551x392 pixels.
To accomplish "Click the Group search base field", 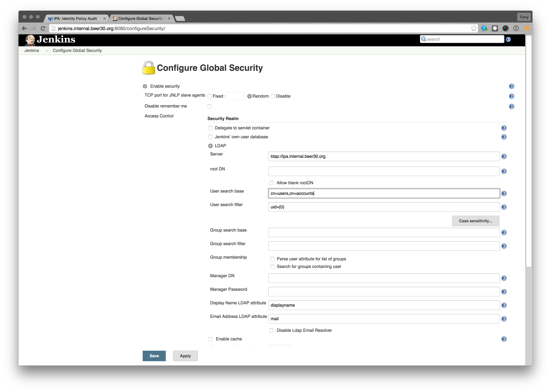I will click(x=384, y=233).
